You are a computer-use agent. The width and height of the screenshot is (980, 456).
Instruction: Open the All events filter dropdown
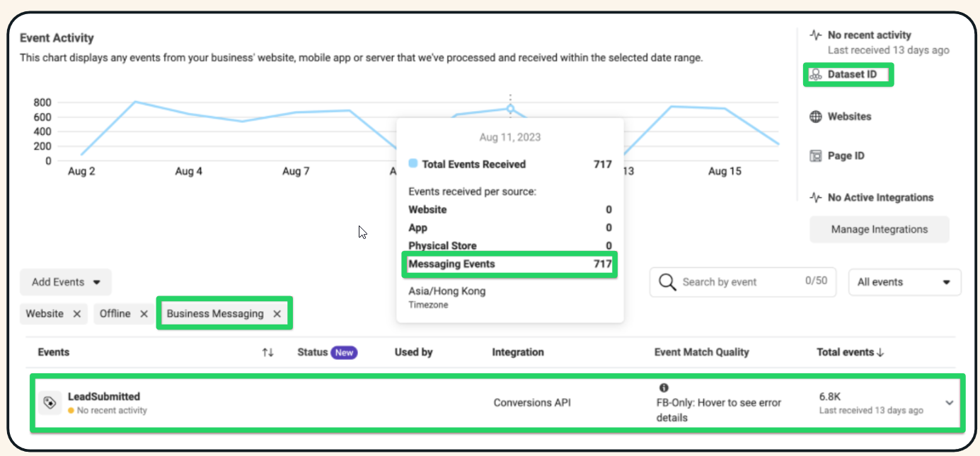pyautogui.click(x=904, y=282)
